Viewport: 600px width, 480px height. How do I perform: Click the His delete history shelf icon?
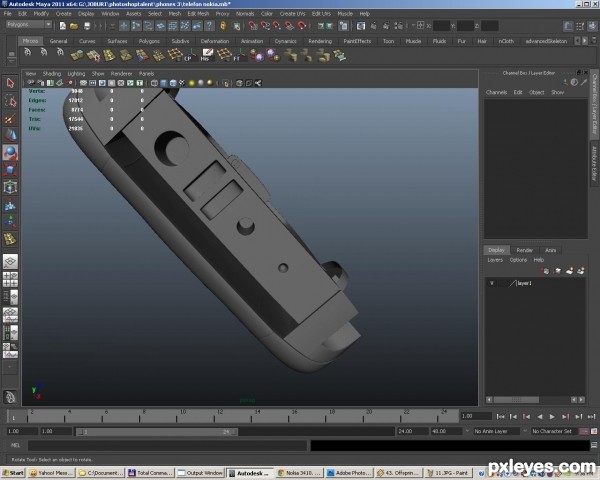pyautogui.click(x=207, y=55)
